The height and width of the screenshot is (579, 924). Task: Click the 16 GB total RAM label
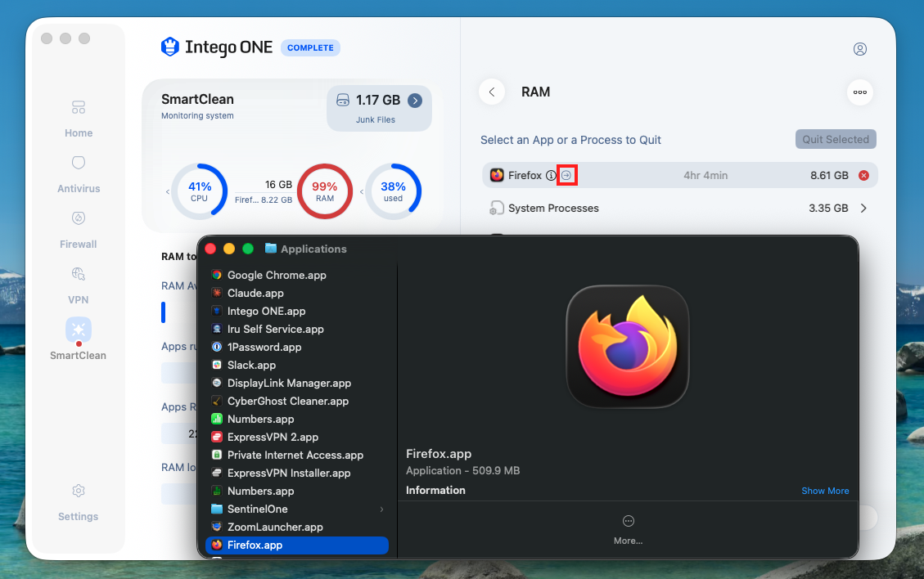pyautogui.click(x=278, y=184)
